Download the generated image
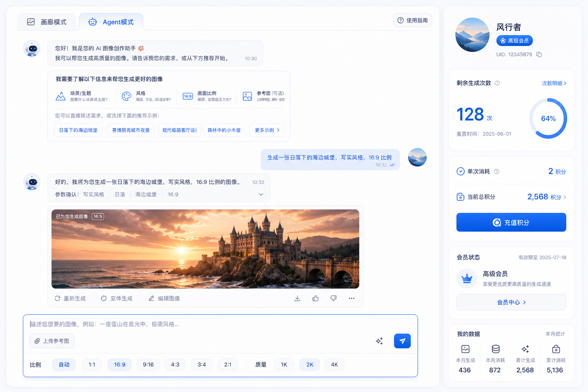 (x=297, y=298)
